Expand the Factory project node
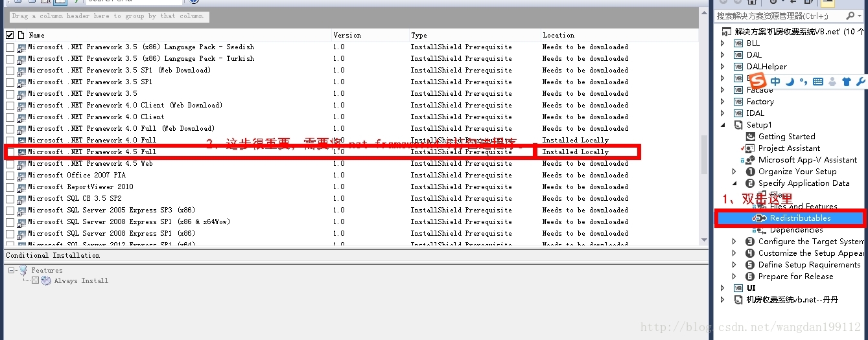This screenshot has width=868, height=340. click(723, 102)
